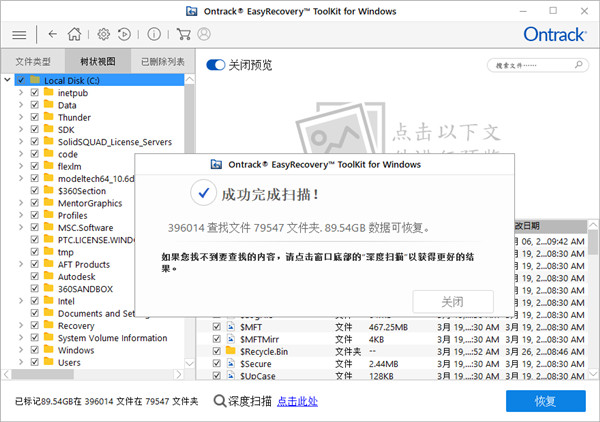Expand the SolidSQUAD_License_Servers node
600x422 pixels.
[21, 141]
